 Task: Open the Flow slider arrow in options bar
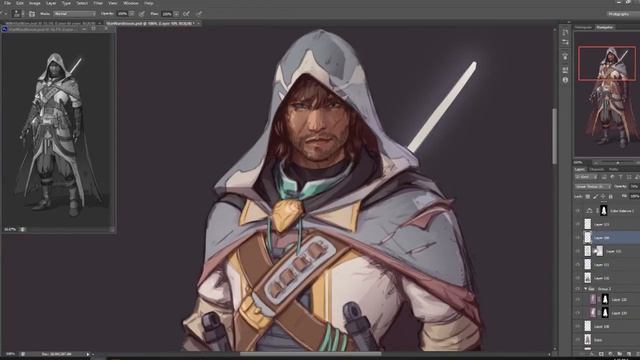point(176,13)
